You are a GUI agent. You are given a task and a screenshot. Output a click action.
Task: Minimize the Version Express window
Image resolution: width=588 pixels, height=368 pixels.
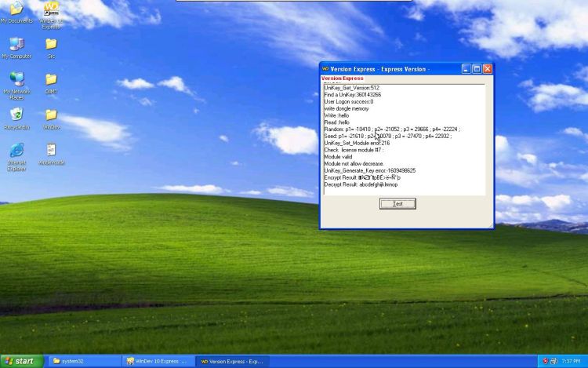coord(466,68)
